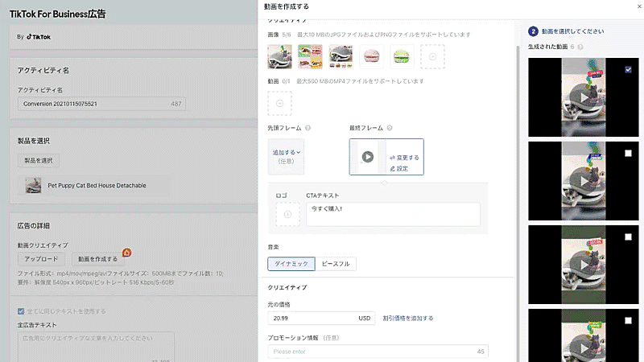Click 割引価格を追加する link
The image size is (644, 362).
pos(408,319)
